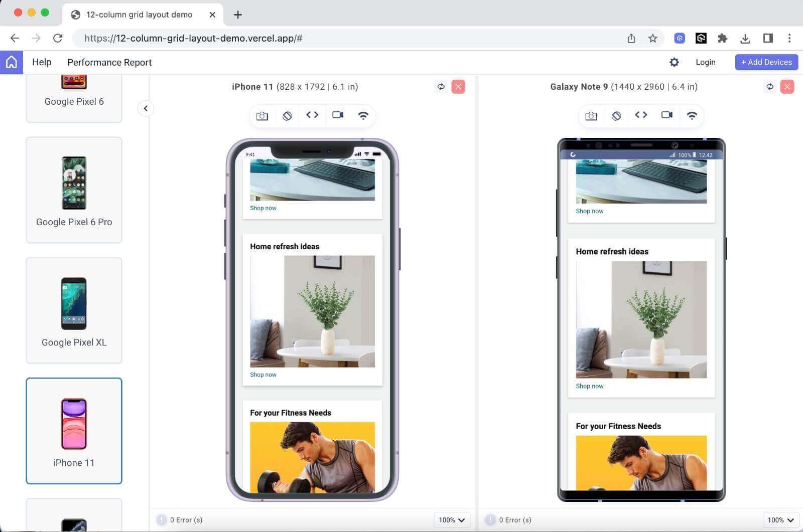Sync the iPhone 11 session
803x532 pixels.
pyautogui.click(x=441, y=86)
